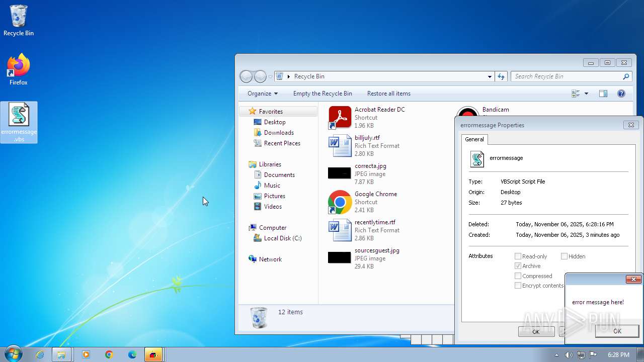
Task: Open Recent Places in navigation pane
Action: 282,143
